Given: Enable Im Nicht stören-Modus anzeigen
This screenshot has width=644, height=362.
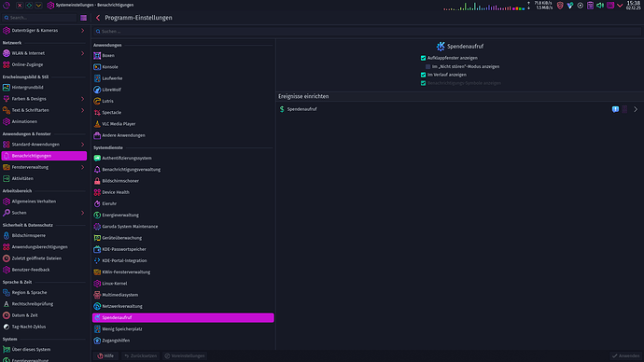Looking at the screenshot, I should [428, 66].
